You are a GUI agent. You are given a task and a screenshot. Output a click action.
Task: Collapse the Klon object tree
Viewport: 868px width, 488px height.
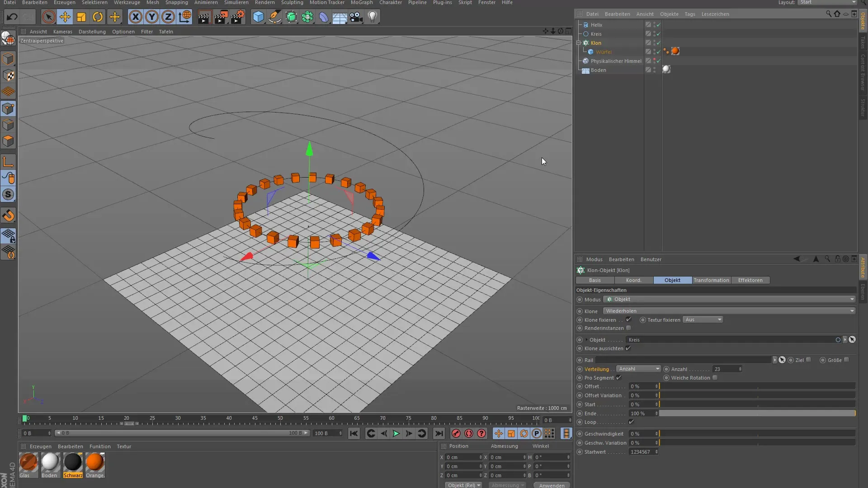[x=578, y=43]
